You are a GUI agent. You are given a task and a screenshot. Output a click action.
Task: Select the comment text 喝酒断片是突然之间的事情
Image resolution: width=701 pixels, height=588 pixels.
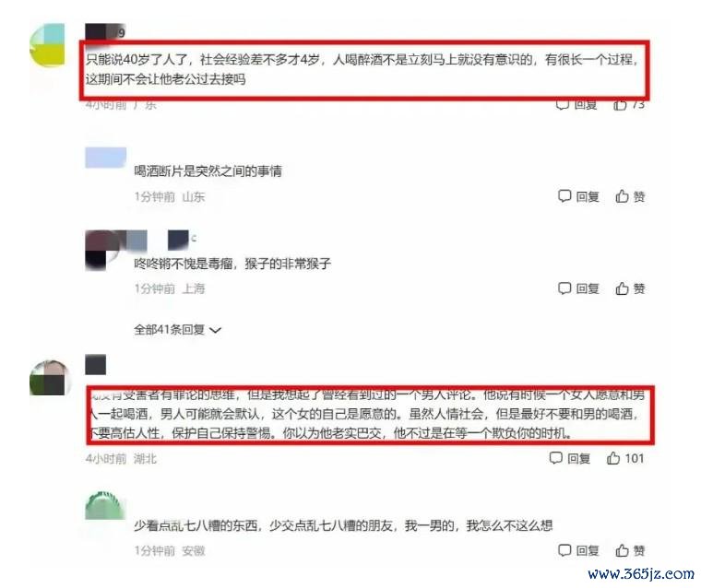208,171
